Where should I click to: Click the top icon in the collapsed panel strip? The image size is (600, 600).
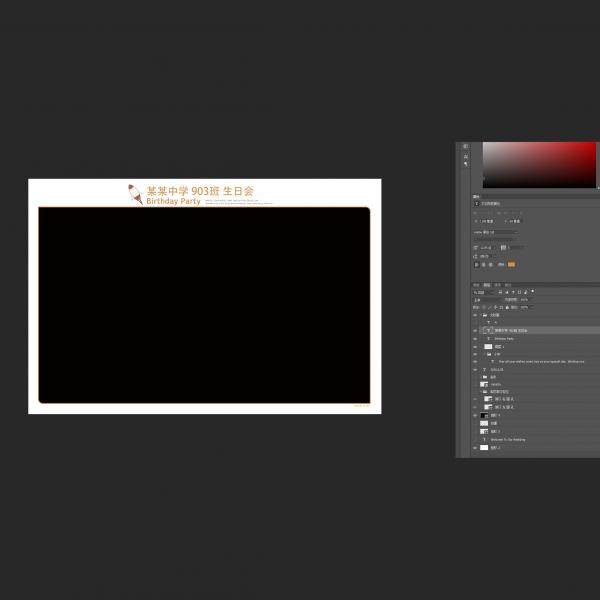(466, 147)
